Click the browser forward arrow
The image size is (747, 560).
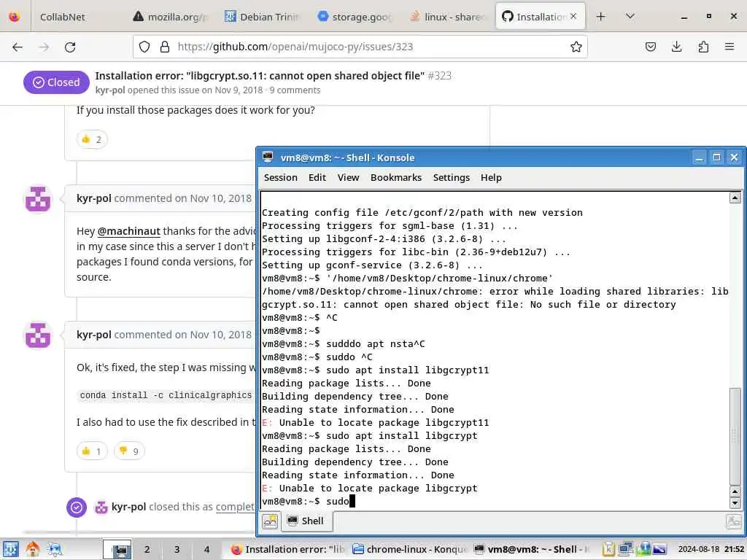[x=44, y=47]
